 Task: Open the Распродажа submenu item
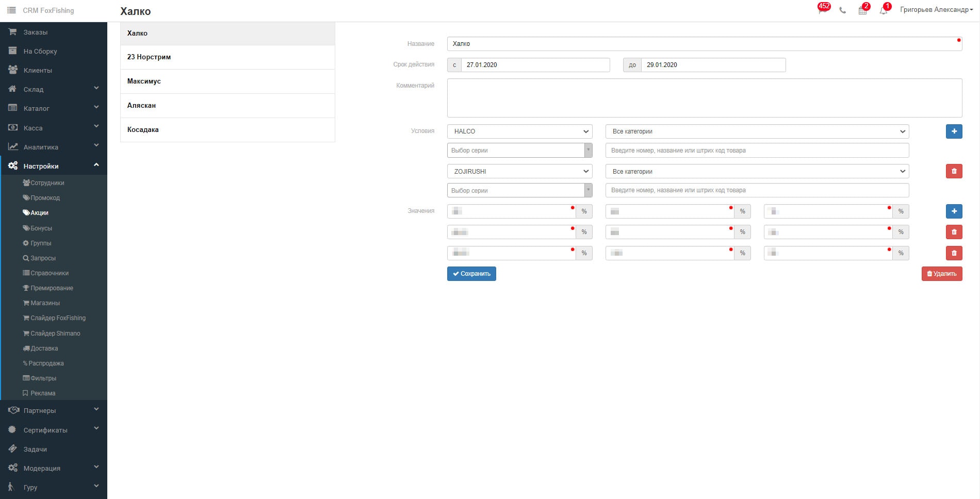[x=43, y=363]
